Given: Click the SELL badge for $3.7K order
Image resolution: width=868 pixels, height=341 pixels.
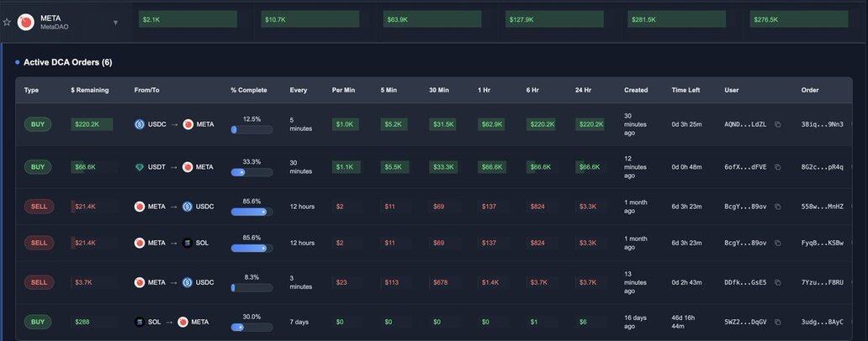Looking at the screenshot, I should click(x=39, y=282).
